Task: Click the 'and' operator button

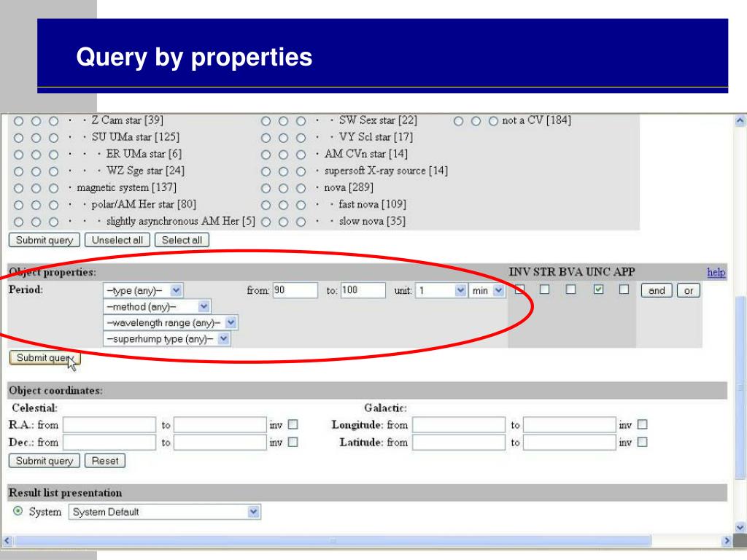Action: coord(657,290)
